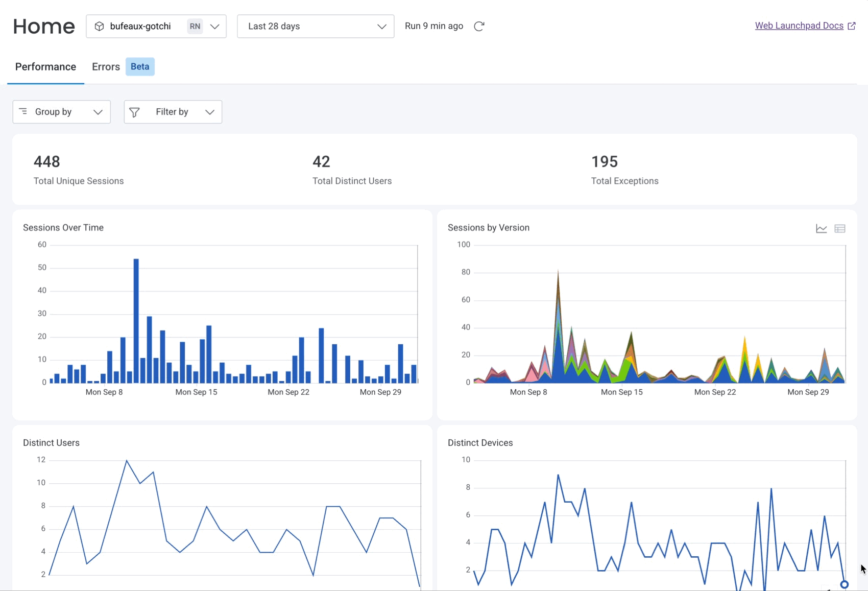Open the Web Launchpad Docs link
The height and width of the screenshot is (591, 868).
pos(799,26)
